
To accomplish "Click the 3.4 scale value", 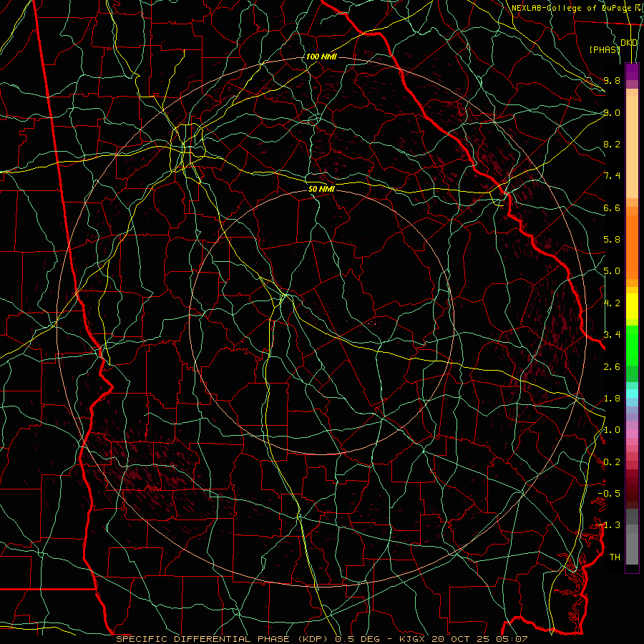I will coord(612,335).
